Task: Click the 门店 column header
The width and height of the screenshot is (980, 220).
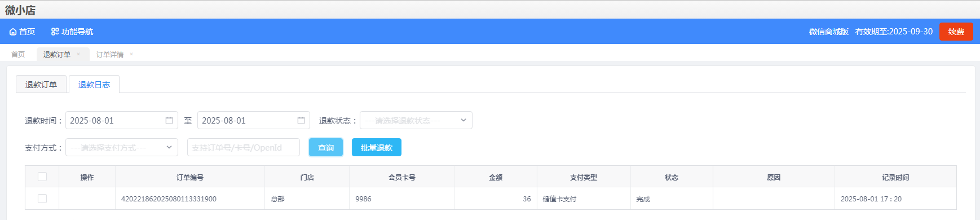Action: click(x=307, y=177)
